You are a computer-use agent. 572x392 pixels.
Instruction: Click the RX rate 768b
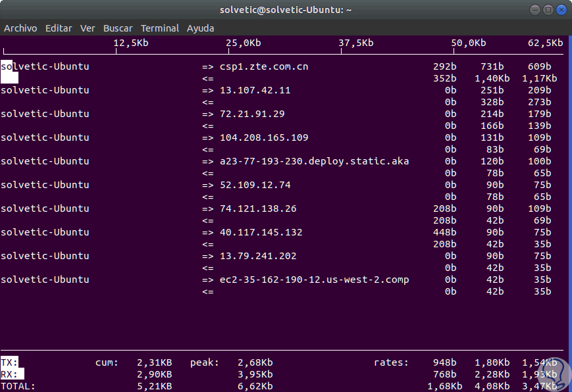tap(445, 374)
